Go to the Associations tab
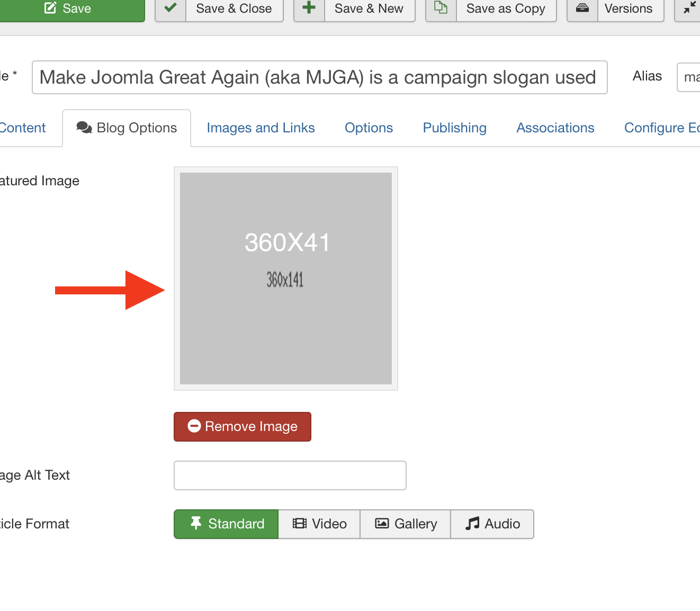700x611 pixels. click(x=555, y=128)
